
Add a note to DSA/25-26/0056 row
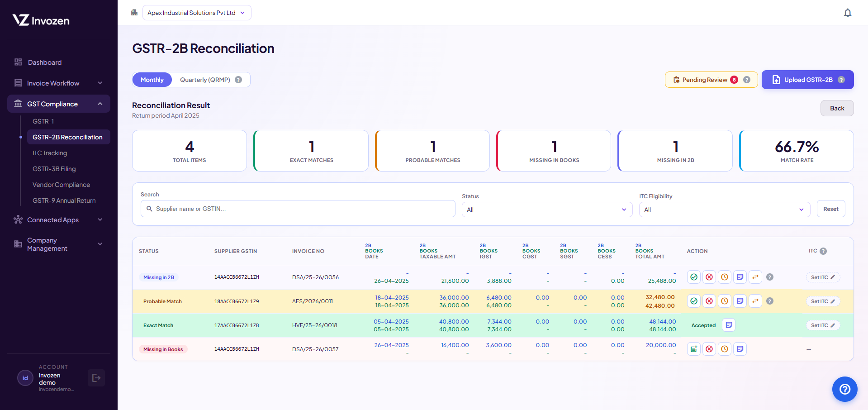[x=740, y=277]
